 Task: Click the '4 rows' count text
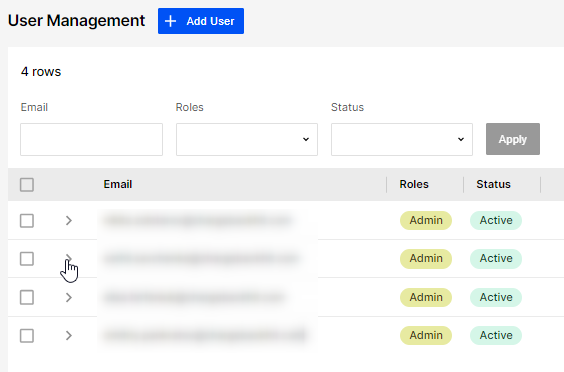(41, 72)
